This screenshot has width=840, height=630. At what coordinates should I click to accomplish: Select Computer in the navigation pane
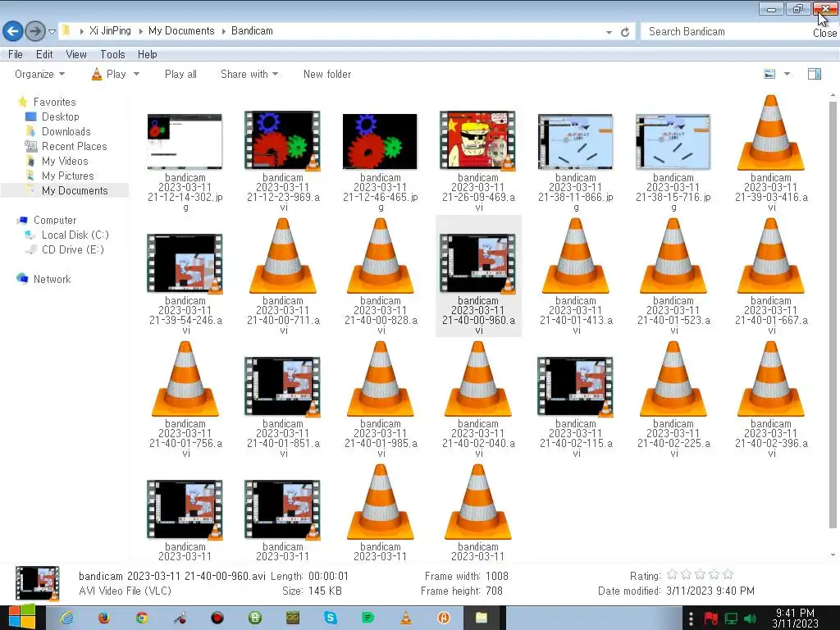point(55,220)
